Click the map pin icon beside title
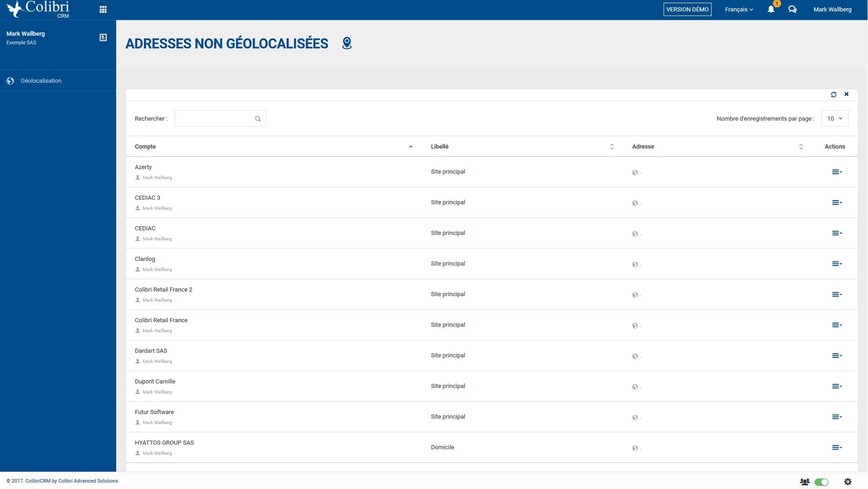The width and height of the screenshot is (868, 489). click(347, 43)
